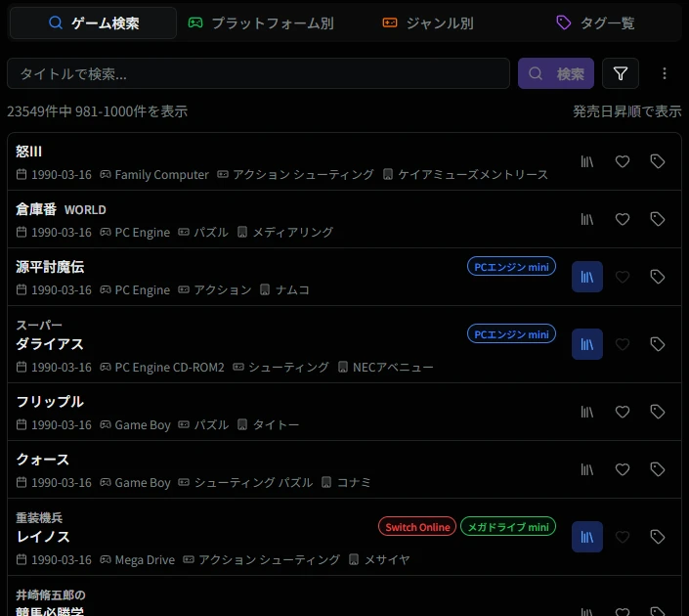The width and height of the screenshot is (689, 616).
Task: Click ケイアミューズメントリース publisher text
Action: point(473,175)
